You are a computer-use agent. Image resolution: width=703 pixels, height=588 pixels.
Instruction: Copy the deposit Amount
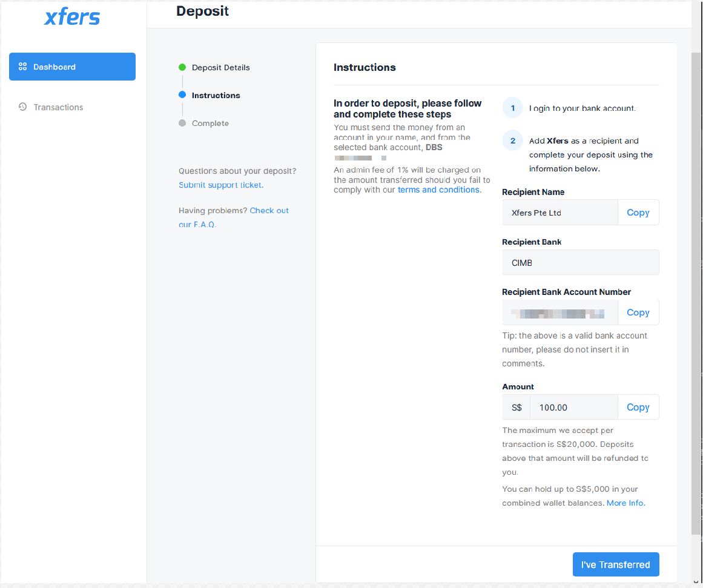coord(638,407)
